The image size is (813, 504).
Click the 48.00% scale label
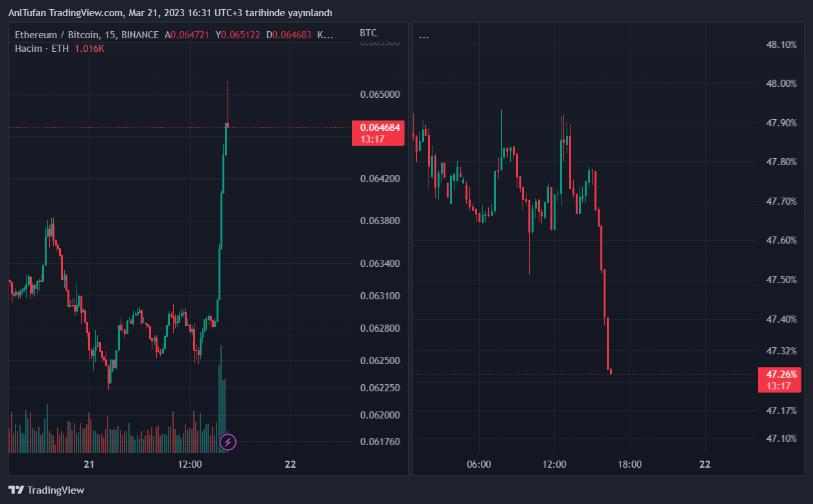[781, 84]
